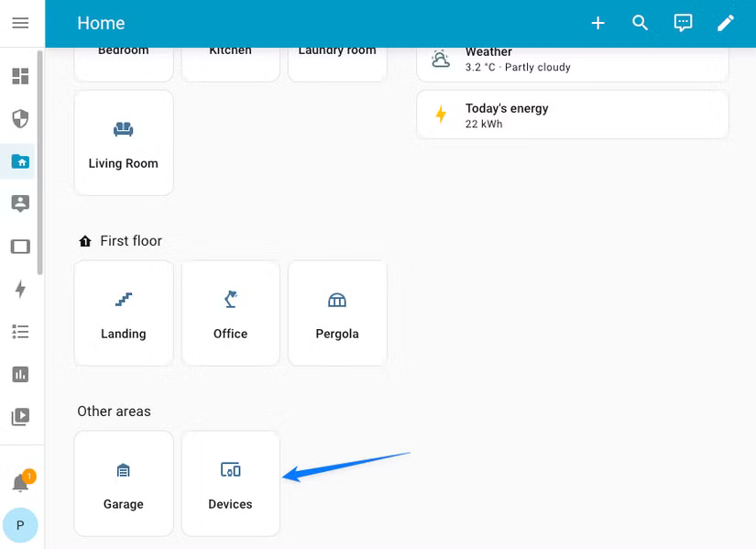Open the Garage area card
Screen dimensions: 756x549
pos(124,483)
